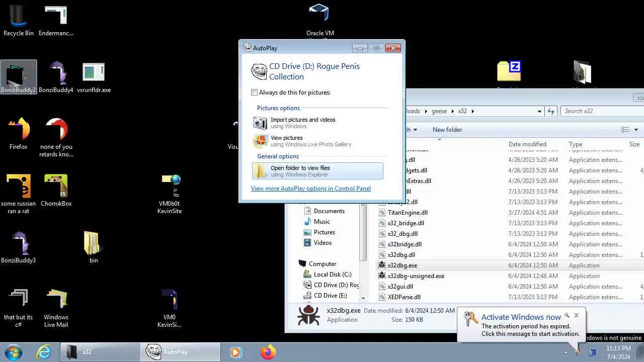Select the vxrunfldr.exe desktop icon
644x362 pixels.
click(x=94, y=77)
